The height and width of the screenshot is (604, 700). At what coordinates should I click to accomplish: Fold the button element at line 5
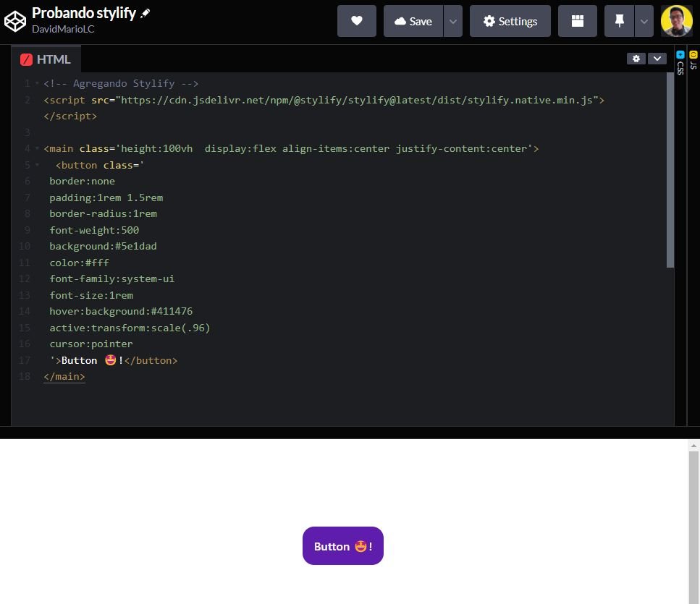tap(37, 165)
